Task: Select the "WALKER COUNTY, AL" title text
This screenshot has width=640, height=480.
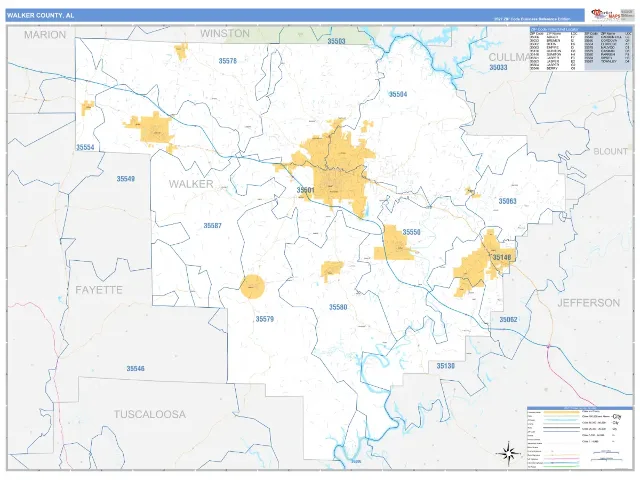Action: tap(40, 16)
